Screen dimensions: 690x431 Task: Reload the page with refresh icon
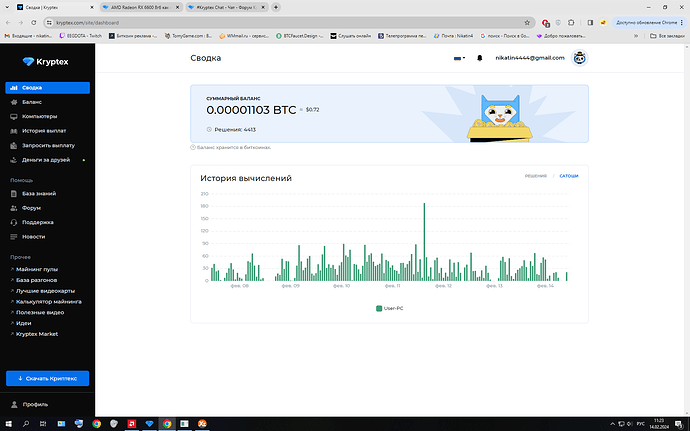pos(33,22)
